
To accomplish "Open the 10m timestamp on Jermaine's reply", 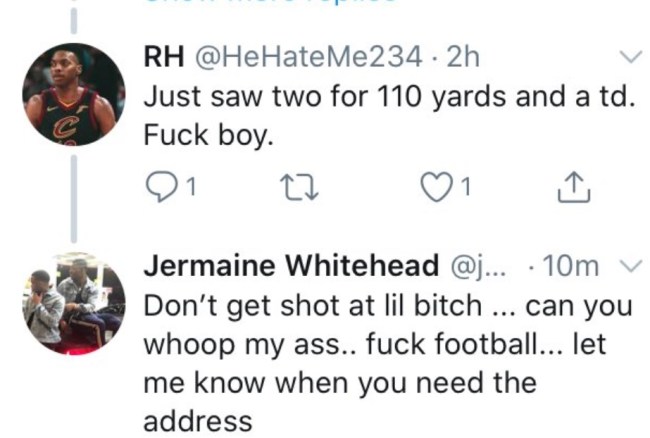I will [575, 267].
